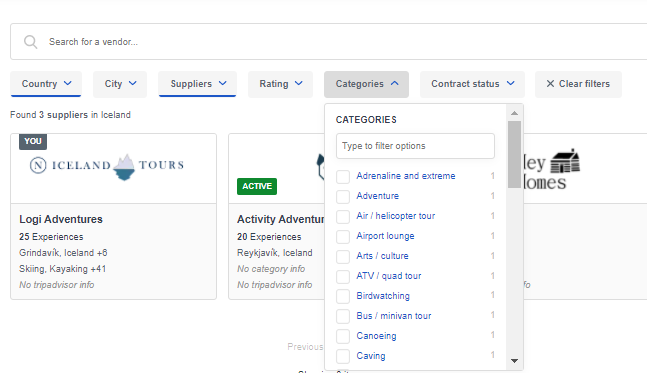Click the green ACTIVE badge
This screenshot has height=373, width=647.
point(257,186)
